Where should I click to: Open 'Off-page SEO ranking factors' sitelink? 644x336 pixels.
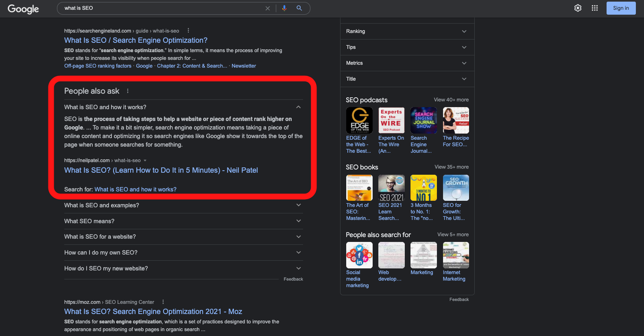(x=98, y=66)
